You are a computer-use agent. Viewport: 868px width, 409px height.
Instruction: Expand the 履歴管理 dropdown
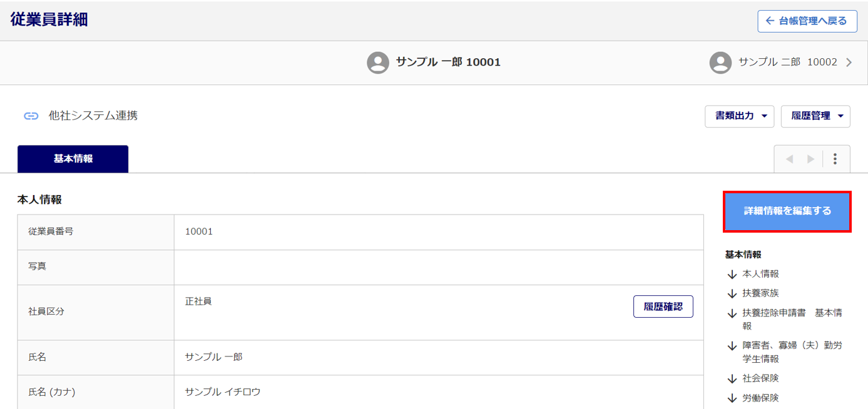(x=815, y=116)
